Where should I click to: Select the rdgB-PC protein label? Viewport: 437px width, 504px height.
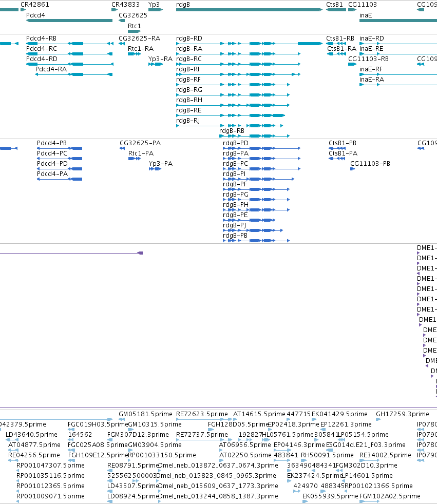(x=235, y=164)
